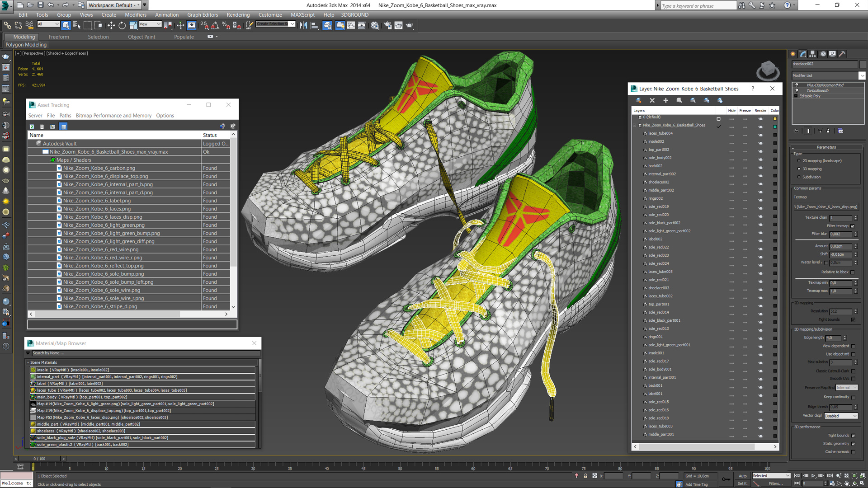Click Texmap Nike_Zoom_Kobe_6_laces_disp.png button
868x488 pixels.
[x=826, y=207]
